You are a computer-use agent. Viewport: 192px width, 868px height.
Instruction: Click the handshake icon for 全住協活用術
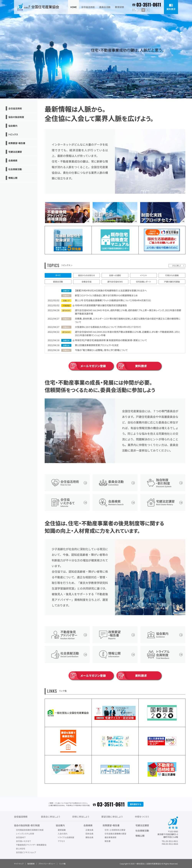(55, 483)
